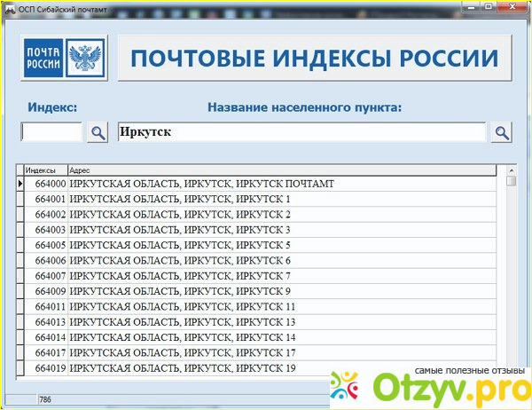
Task: Click the current-row arrow marker beside 664000
Action: [20, 184]
